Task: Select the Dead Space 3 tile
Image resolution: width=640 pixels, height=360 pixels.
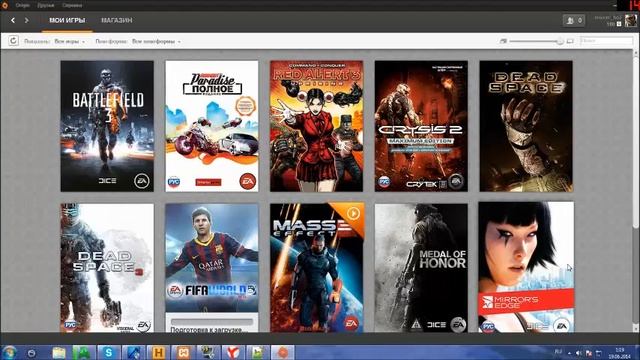Action: (107, 268)
